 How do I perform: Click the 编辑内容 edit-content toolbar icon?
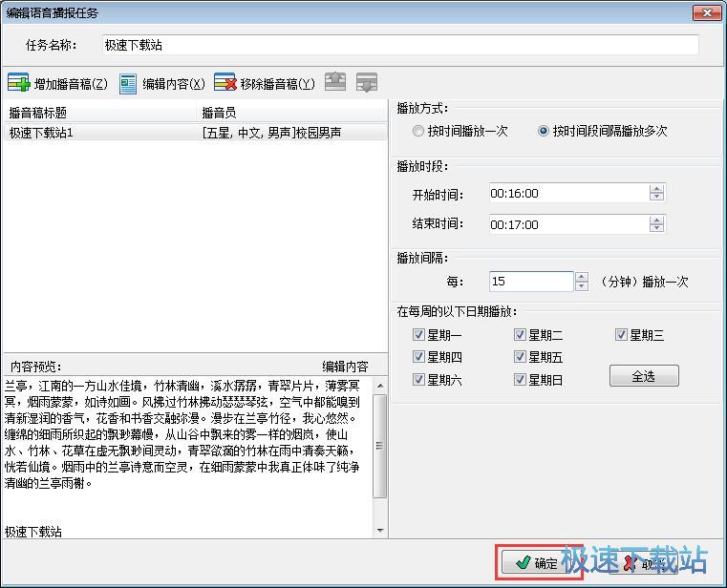click(x=127, y=84)
